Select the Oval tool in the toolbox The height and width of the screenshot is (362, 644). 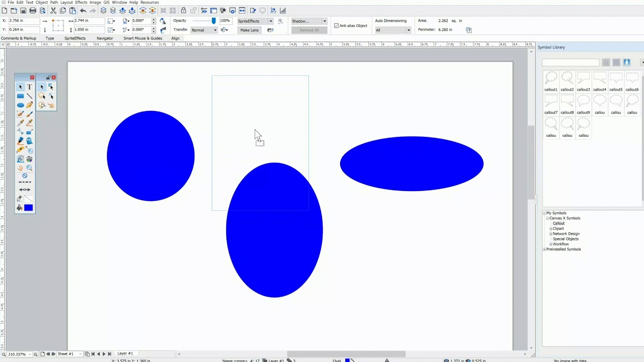coord(20,105)
